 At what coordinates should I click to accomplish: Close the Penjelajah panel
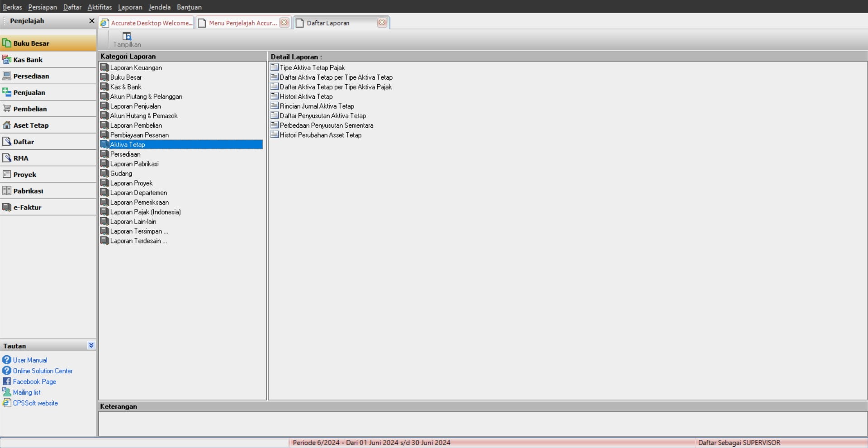[91, 21]
